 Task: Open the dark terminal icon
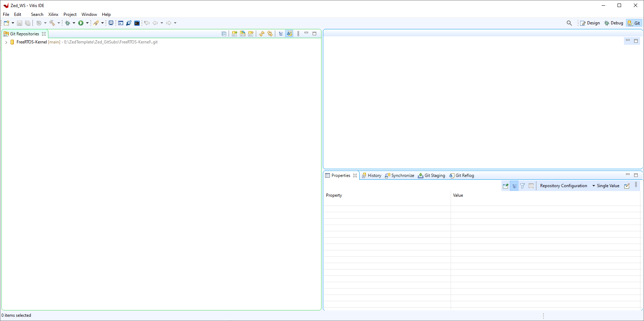137,23
